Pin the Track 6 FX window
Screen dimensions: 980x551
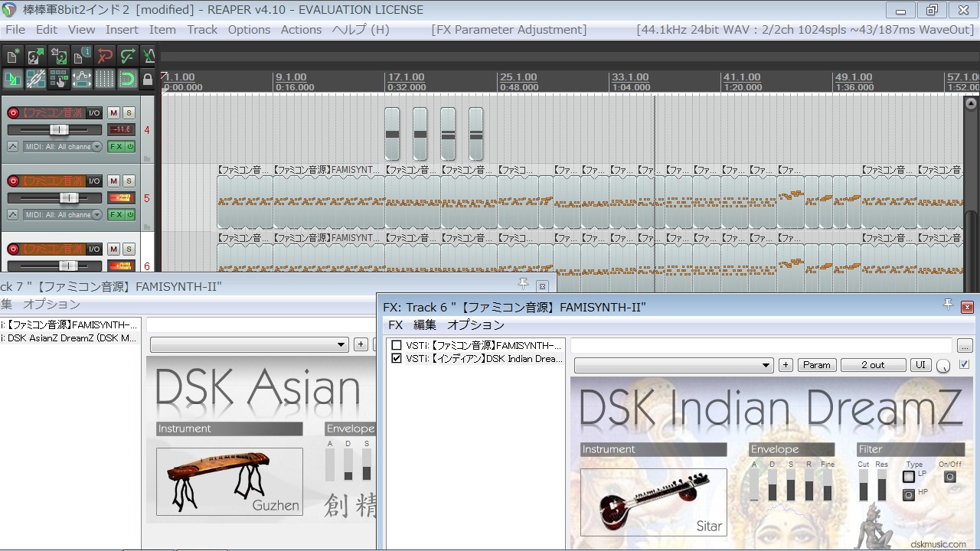[x=948, y=305]
